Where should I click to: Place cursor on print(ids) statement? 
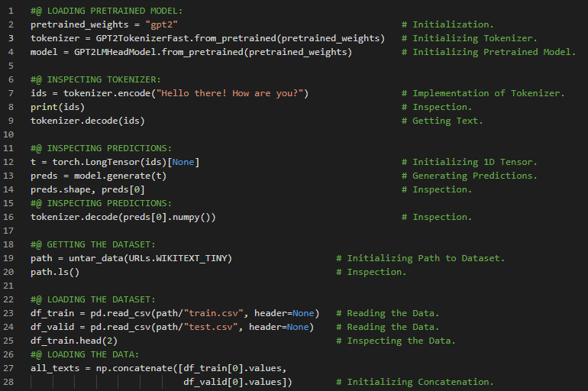(x=57, y=108)
